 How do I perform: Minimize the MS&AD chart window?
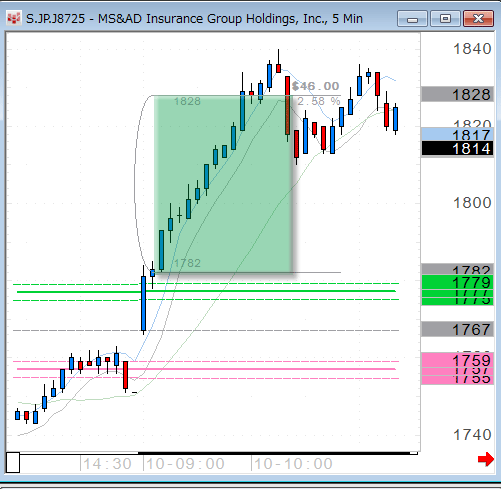point(412,18)
